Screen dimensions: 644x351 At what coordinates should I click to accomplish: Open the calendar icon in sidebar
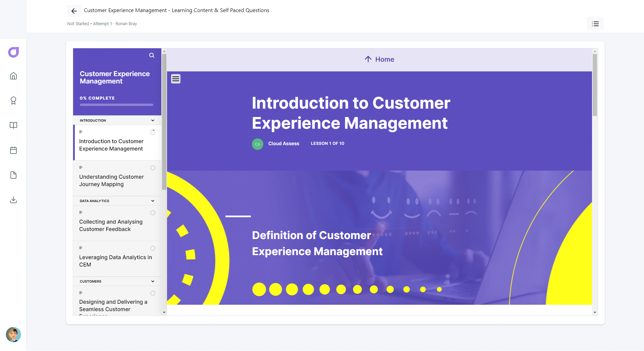click(13, 150)
